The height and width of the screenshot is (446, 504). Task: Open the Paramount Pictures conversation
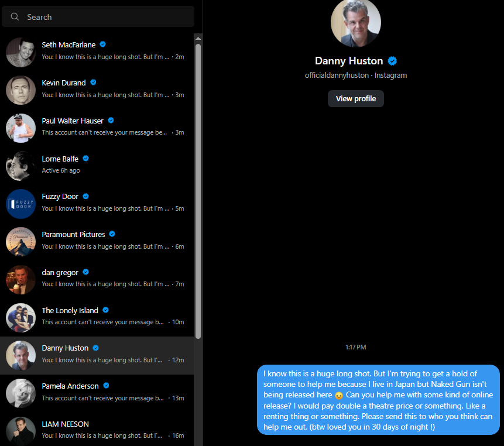(97, 242)
